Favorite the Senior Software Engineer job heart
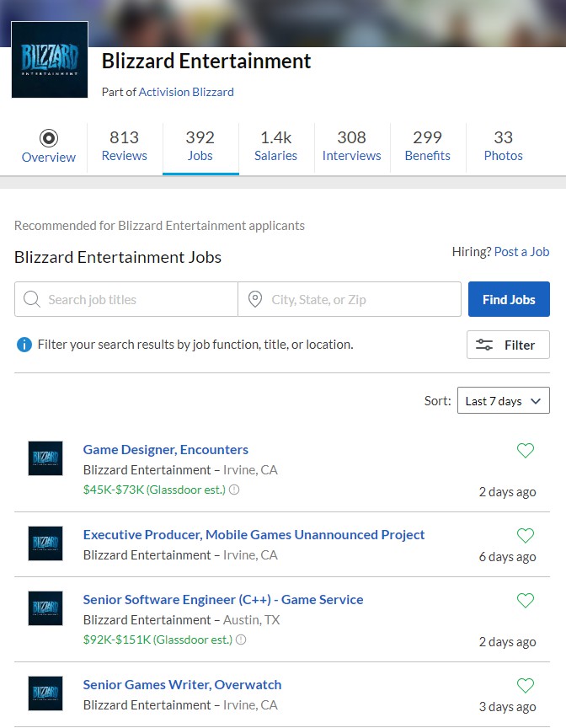The width and height of the screenshot is (566, 728). (x=526, y=601)
